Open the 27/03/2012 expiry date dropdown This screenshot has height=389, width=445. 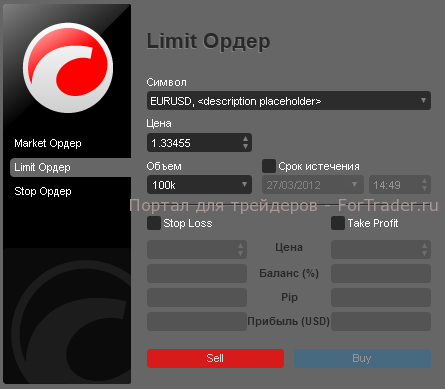pyautogui.click(x=313, y=185)
